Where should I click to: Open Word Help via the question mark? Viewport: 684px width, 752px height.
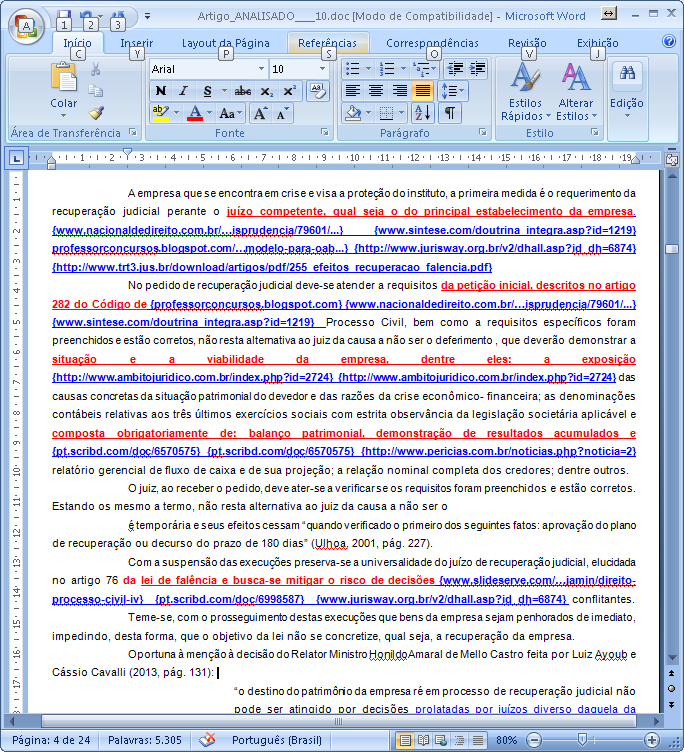pos(669,41)
